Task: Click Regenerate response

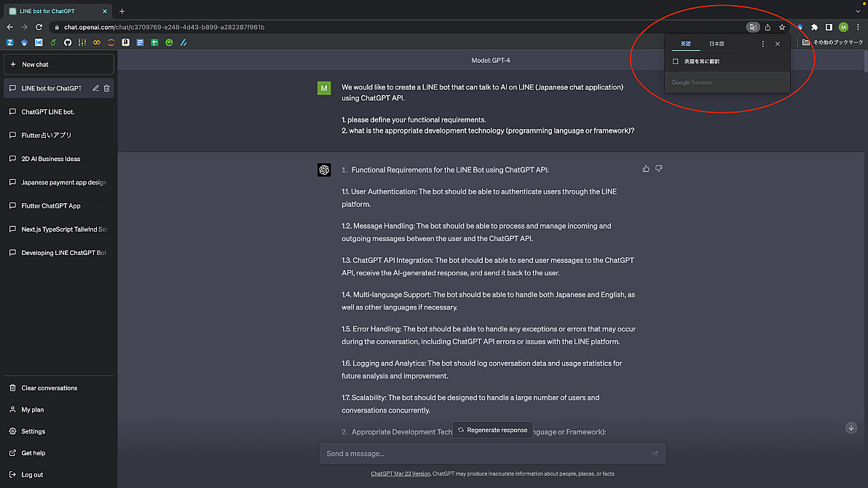Action: 492,430
